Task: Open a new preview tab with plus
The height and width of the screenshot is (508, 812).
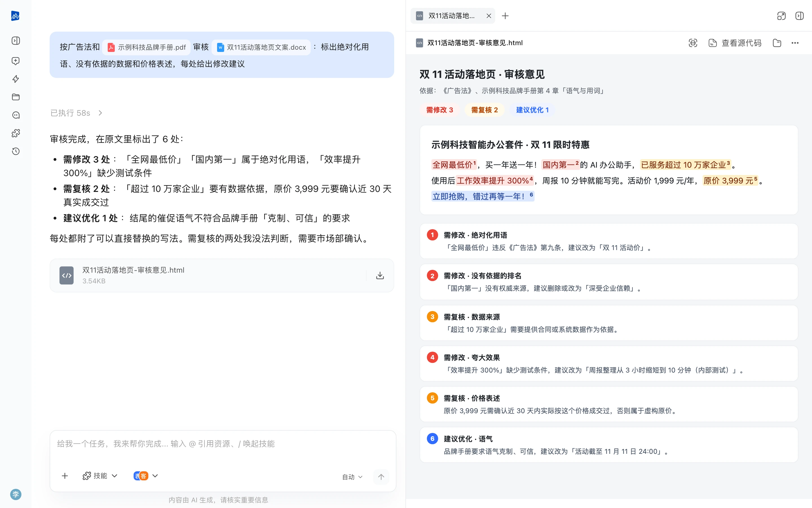Action: coord(505,16)
